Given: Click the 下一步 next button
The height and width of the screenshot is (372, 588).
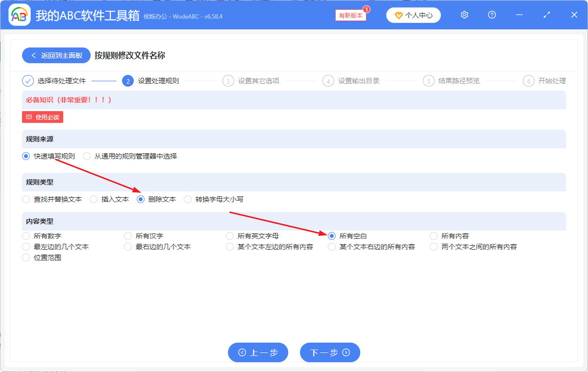Looking at the screenshot, I should point(330,352).
